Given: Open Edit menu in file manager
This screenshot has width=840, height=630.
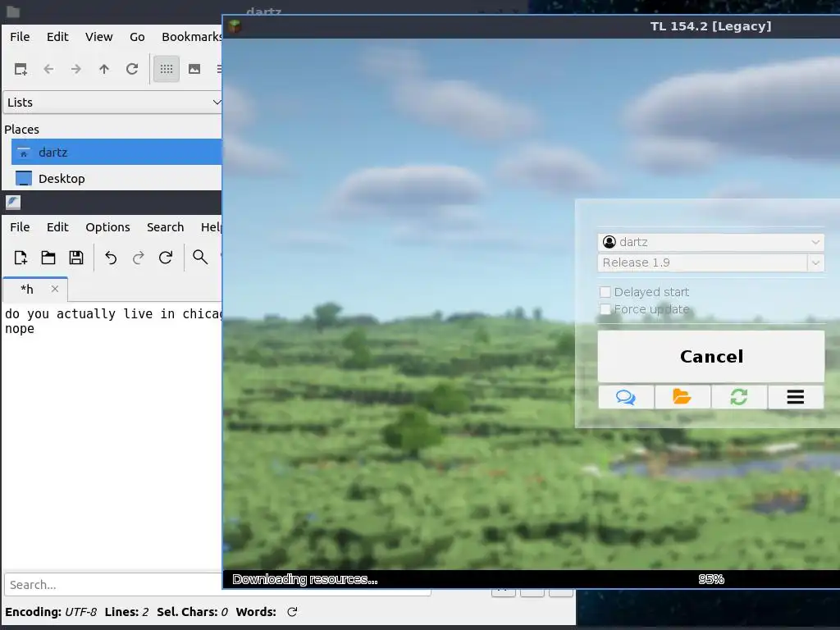Looking at the screenshot, I should (57, 37).
